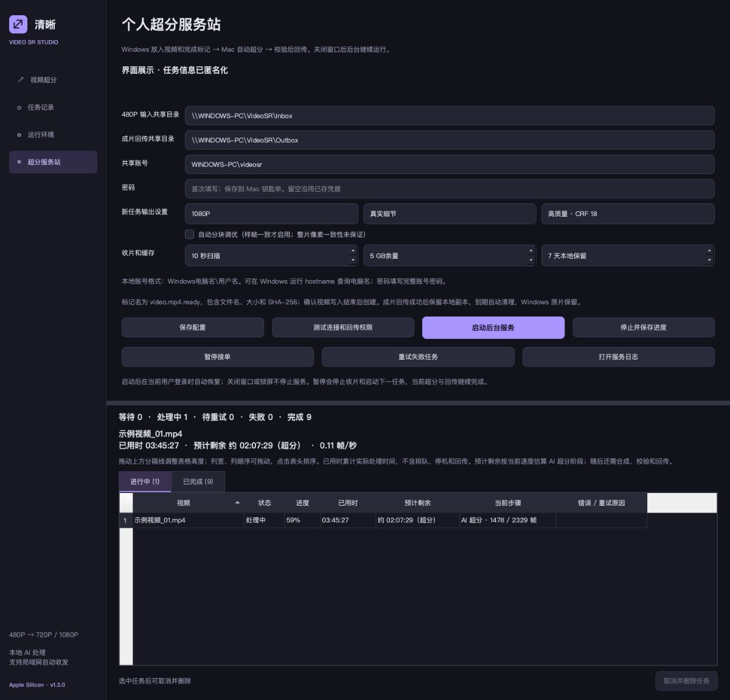Decrease the 5 GB余量 value
Viewport: 730px width, 700px height.
point(531,260)
